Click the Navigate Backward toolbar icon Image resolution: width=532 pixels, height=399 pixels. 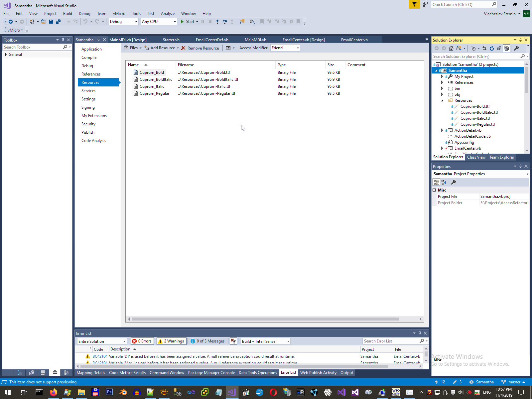[11, 22]
